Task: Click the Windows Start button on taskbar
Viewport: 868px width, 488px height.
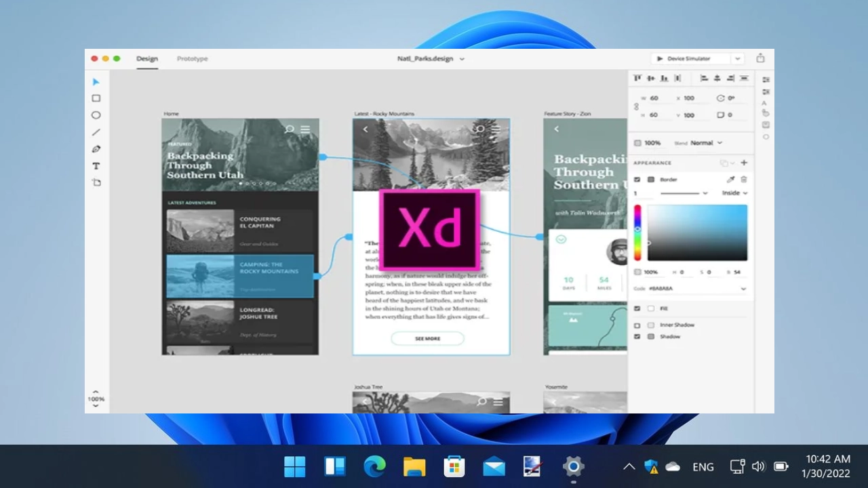Action: [x=295, y=466]
